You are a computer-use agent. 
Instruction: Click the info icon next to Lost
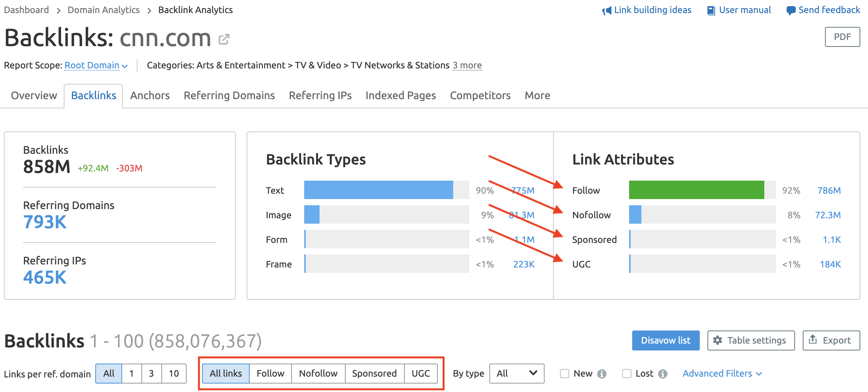coord(663,374)
